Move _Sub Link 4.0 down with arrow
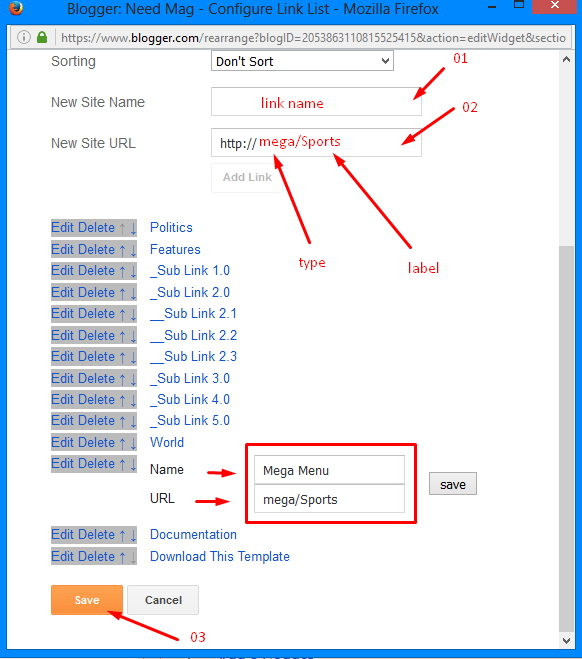Screen dimensions: 582x659 (x=133, y=401)
